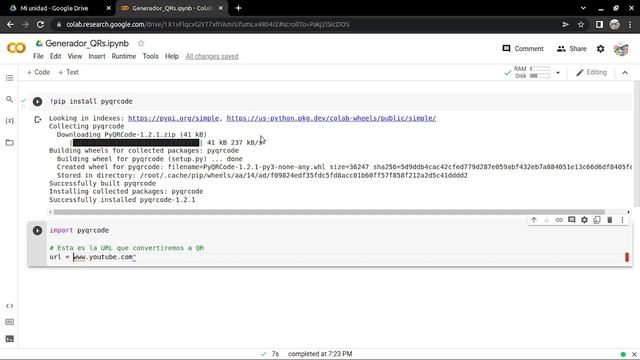Viewport: 640px width, 360px height.
Task: Go back in browser history
Action: (x=10, y=24)
